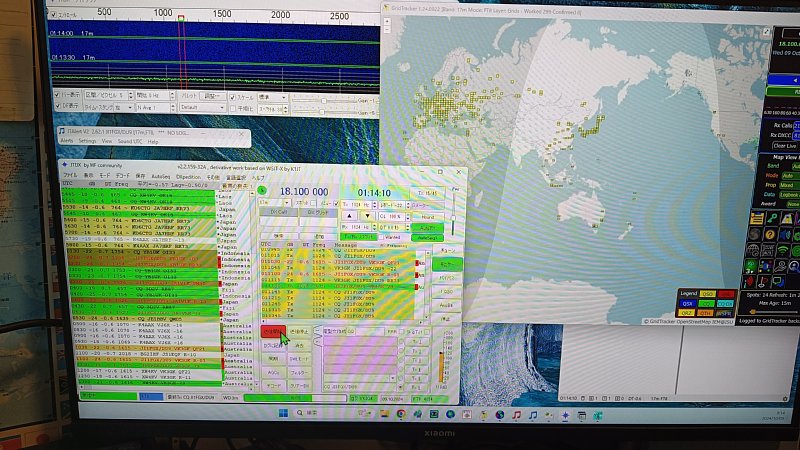
Task: Click the red Enable Tx button in JTDX
Action: pyautogui.click(x=273, y=332)
